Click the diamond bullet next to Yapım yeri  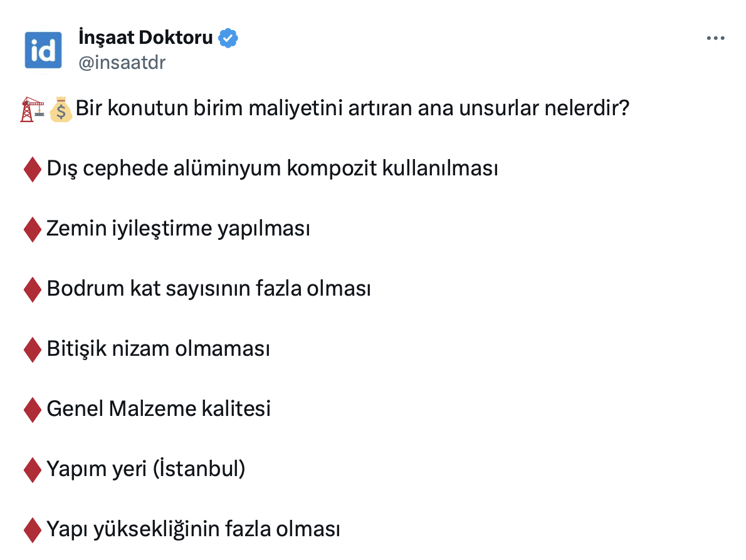coord(32,470)
